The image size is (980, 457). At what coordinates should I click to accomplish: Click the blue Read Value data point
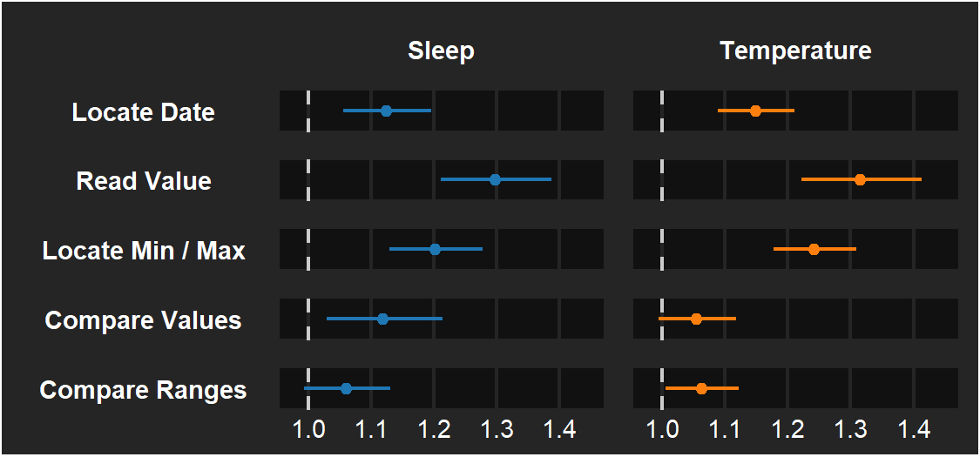click(x=495, y=179)
